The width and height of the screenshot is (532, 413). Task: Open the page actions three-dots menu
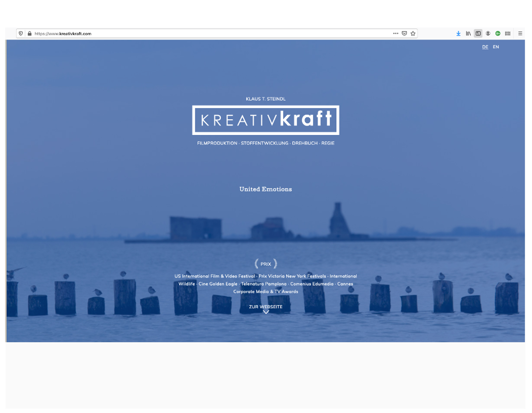click(396, 33)
